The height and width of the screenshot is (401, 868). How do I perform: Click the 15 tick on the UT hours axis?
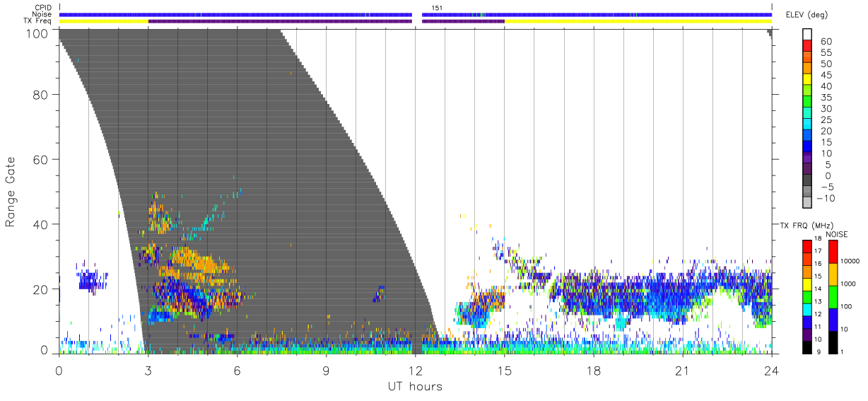504,369
